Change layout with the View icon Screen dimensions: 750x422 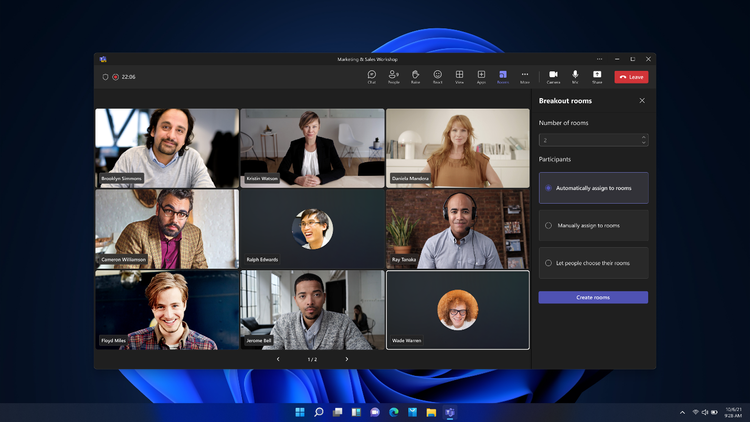459,77
